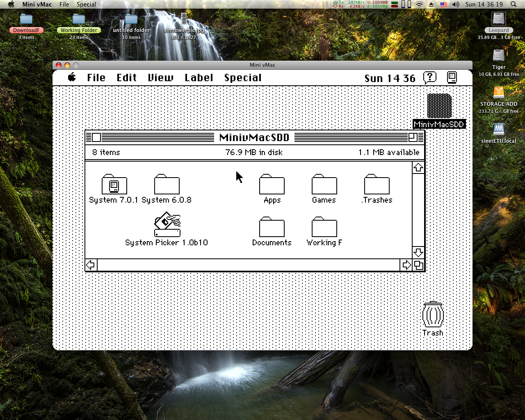525x420 pixels.
Task: Close the Mini vMac host window
Action: coord(59,65)
